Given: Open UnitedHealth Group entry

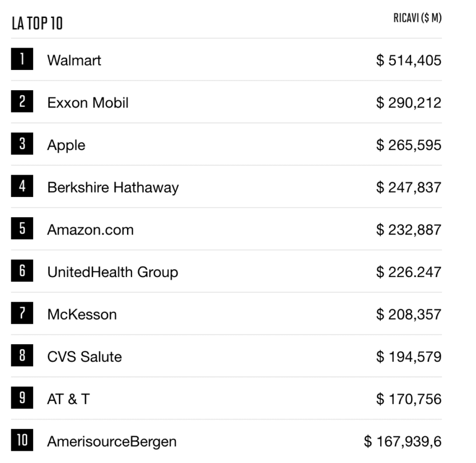Looking at the screenshot, I should pyautogui.click(x=113, y=272).
